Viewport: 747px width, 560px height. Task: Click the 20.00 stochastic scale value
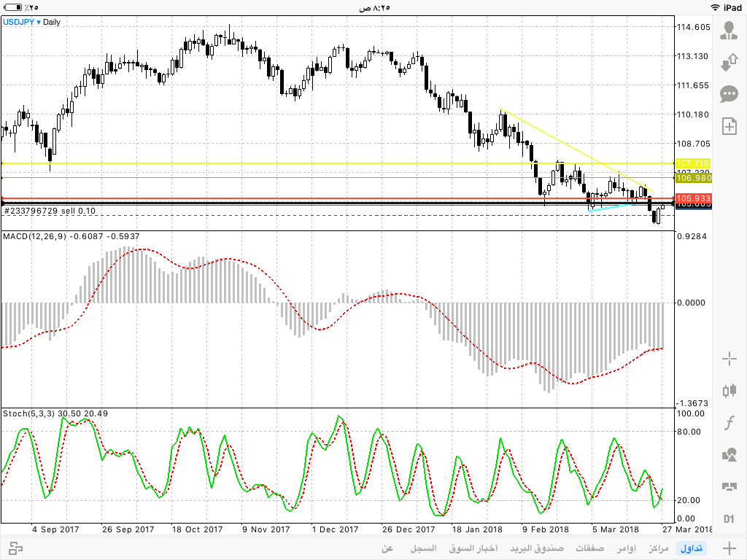pyautogui.click(x=689, y=500)
